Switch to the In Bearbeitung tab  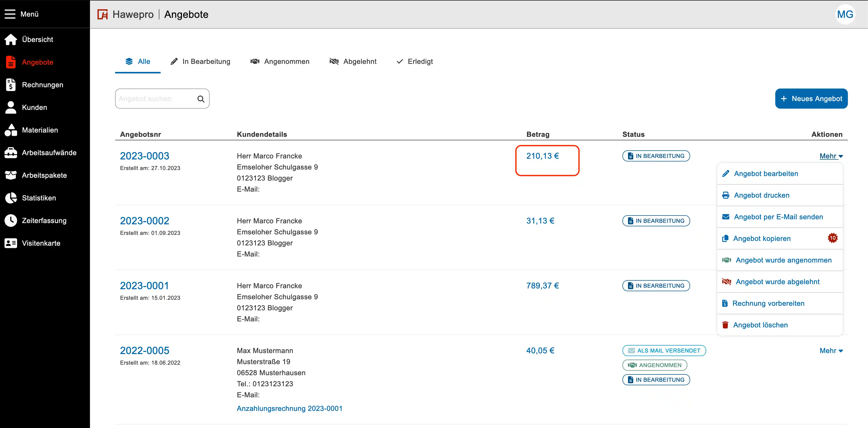coord(201,61)
